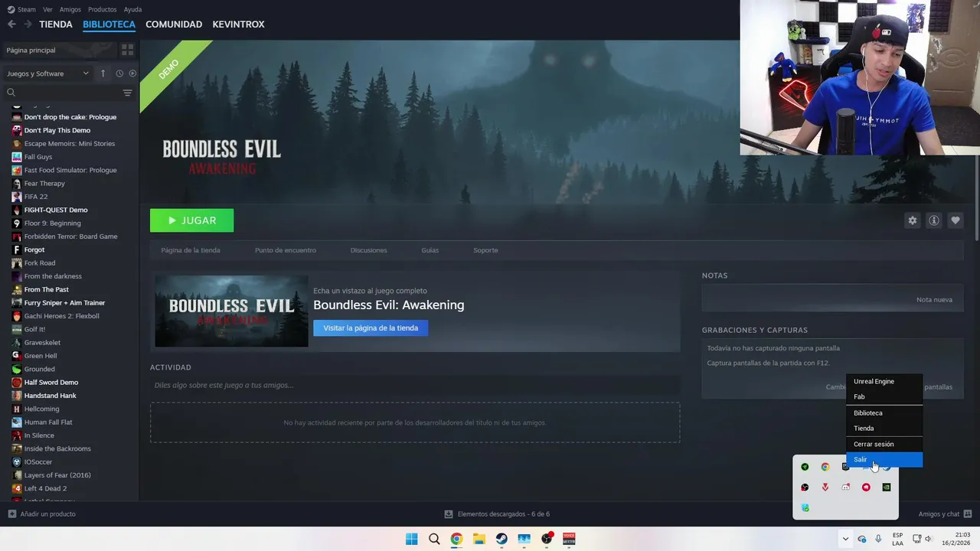Image resolution: width=980 pixels, height=551 pixels.
Task: Go forward with the Steam forward arrow
Action: click(28, 24)
